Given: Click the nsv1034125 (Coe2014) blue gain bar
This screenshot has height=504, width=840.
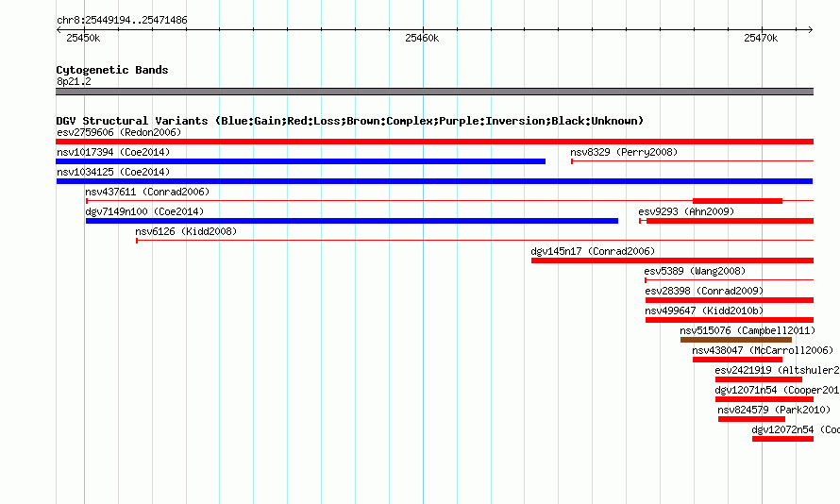Looking at the screenshot, I should click(434, 181).
